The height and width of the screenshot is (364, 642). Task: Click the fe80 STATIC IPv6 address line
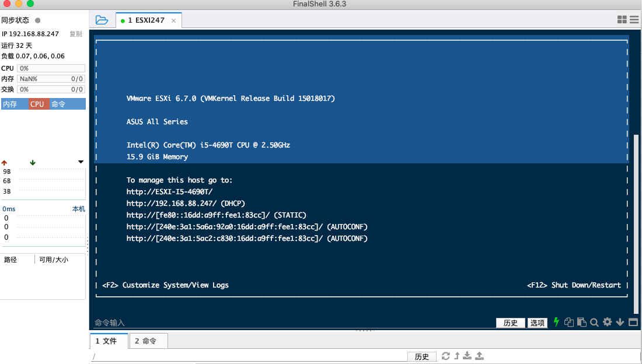pos(217,215)
